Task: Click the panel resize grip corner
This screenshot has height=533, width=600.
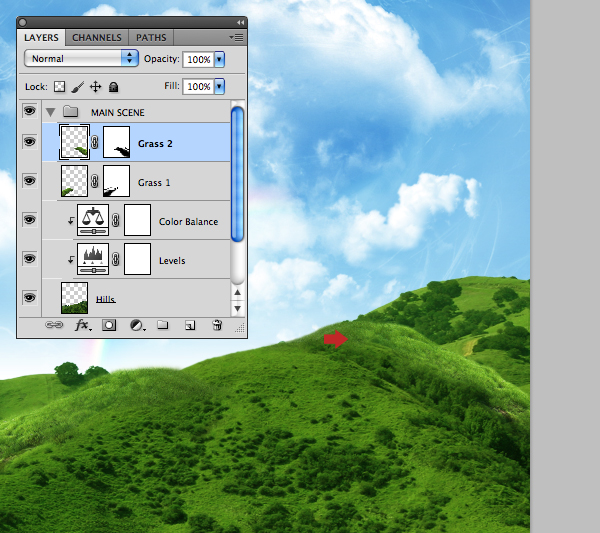Action: pyautogui.click(x=240, y=328)
